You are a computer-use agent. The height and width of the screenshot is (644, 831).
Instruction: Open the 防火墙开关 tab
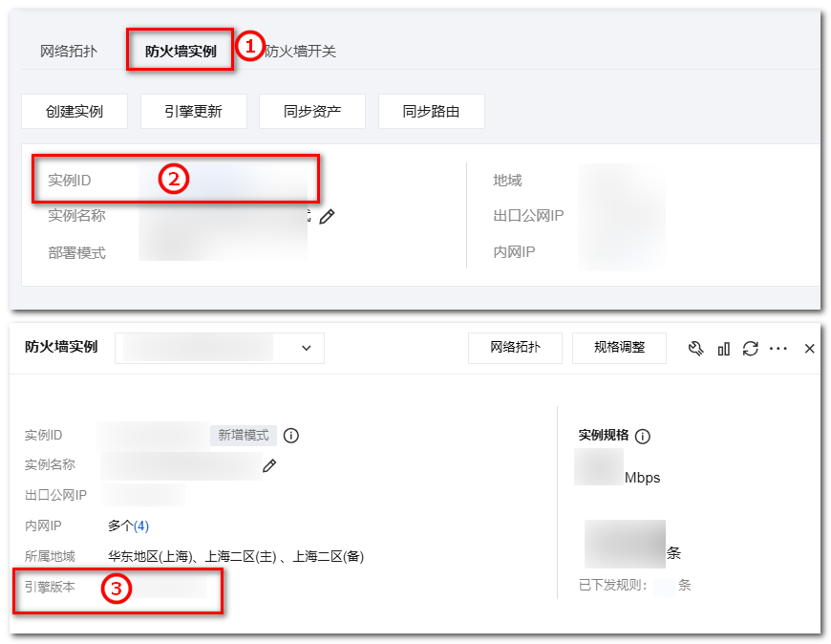click(301, 51)
